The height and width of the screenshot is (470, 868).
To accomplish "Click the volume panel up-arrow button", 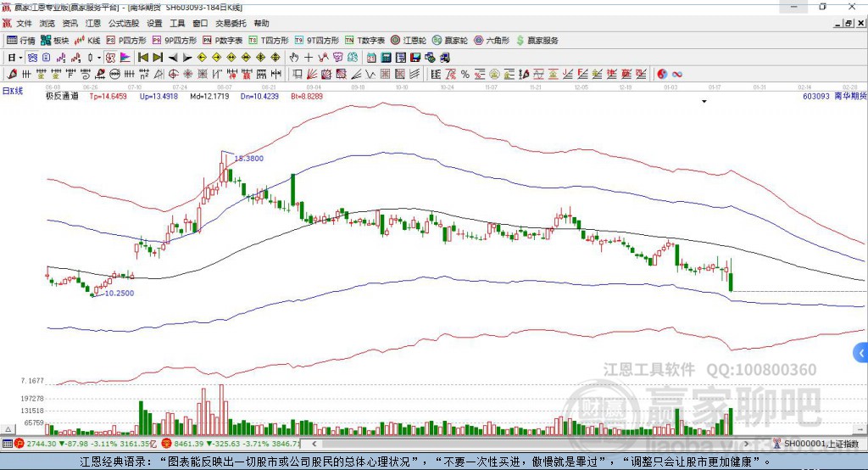I will (x=8, y=429).
